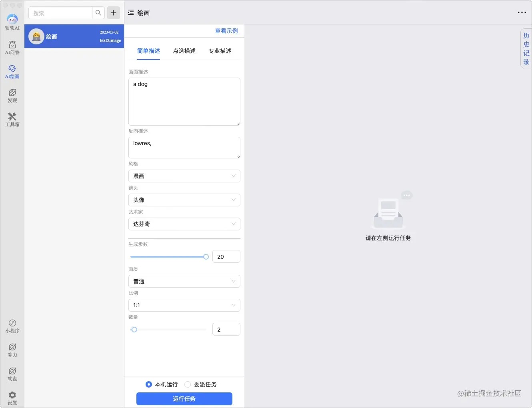532x408 pixels.
Task: Open AI问答 in the sidebar
Action: click(12, 48)
